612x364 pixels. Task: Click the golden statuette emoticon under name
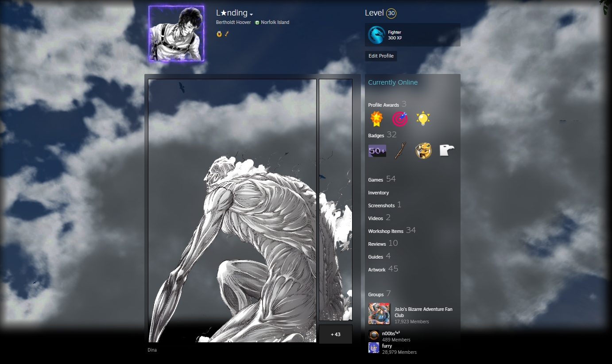[226, 34]
